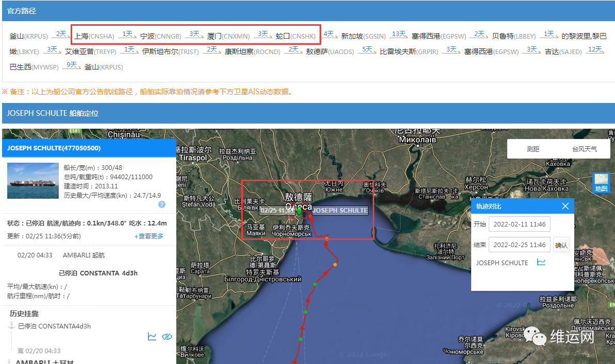Select port 吉达(SAJED) in the route

point(563,51)
